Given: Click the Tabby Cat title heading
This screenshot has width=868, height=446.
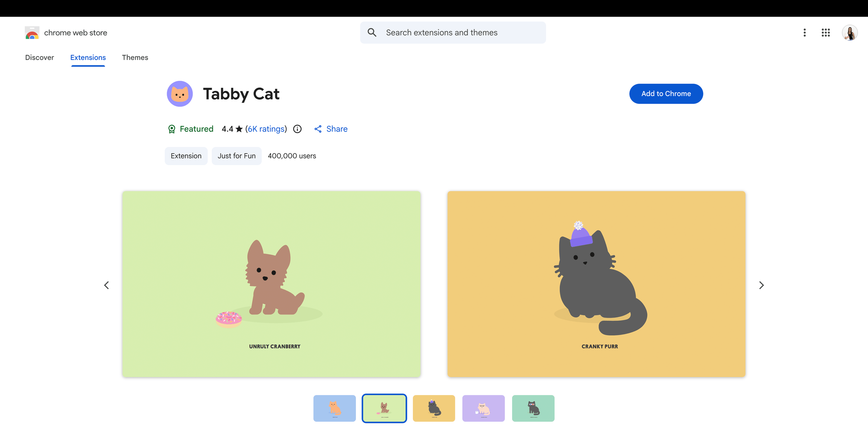Looking at the screenshot, I should [241, 94].
